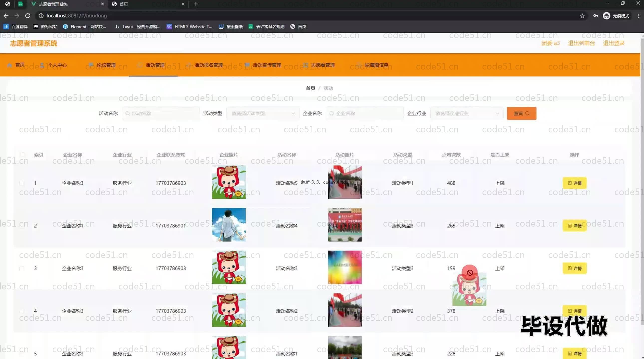
Task: Click activity photo for 活动名称5
Action: point(345,182)
